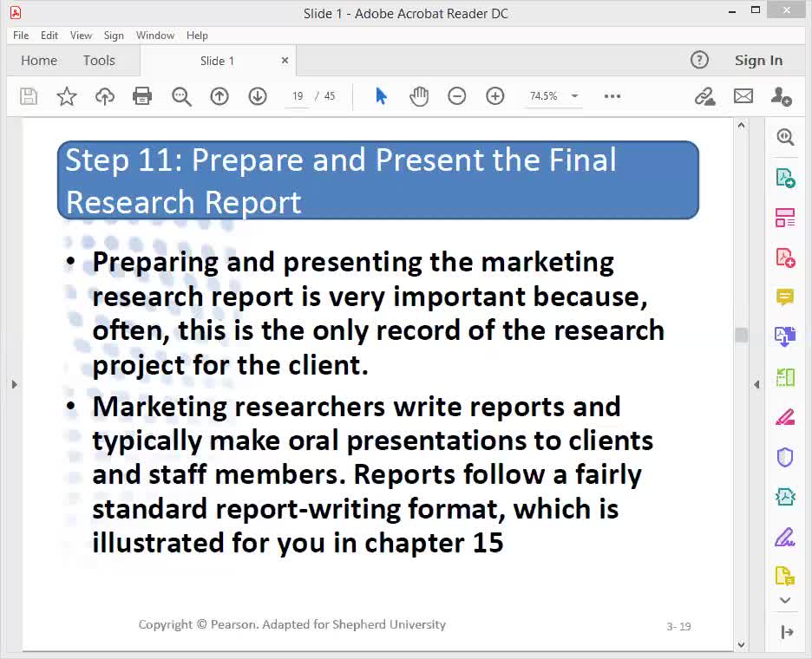Switch to the Tools tab

click(99, 61)
